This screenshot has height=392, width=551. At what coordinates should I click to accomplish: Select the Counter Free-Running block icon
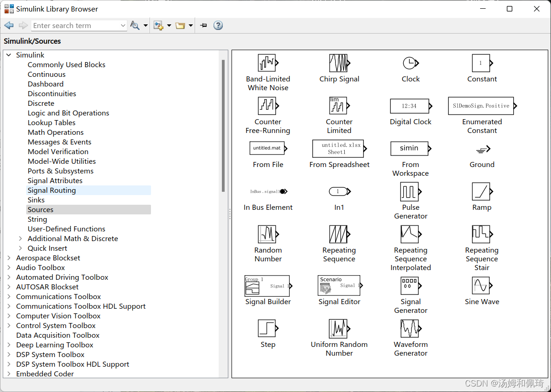point(268,106)
